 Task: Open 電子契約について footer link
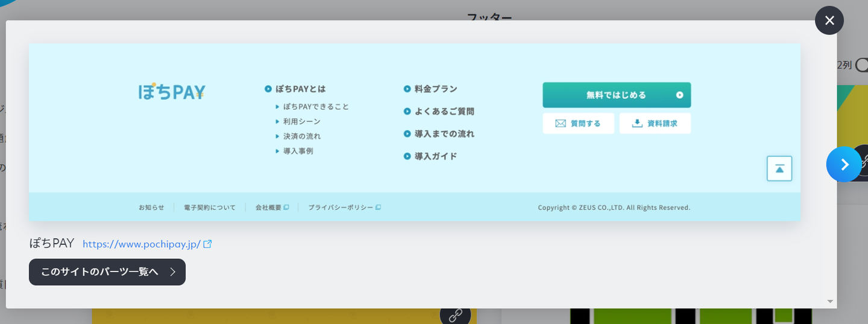[210, 207]
